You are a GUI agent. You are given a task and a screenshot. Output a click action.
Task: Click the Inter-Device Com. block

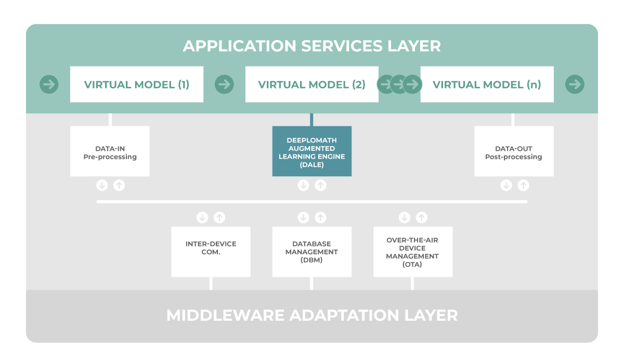pyautogui.click(x=211, y=252)
